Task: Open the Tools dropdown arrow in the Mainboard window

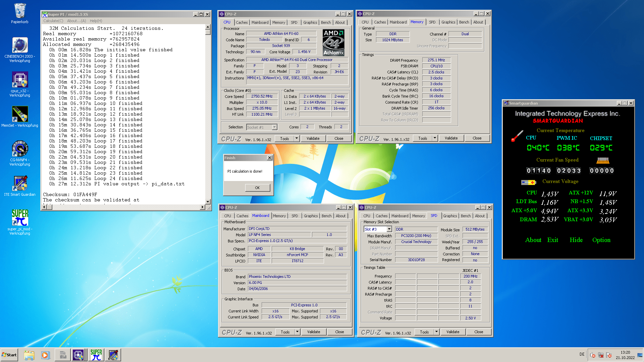Action: point(297,332)
